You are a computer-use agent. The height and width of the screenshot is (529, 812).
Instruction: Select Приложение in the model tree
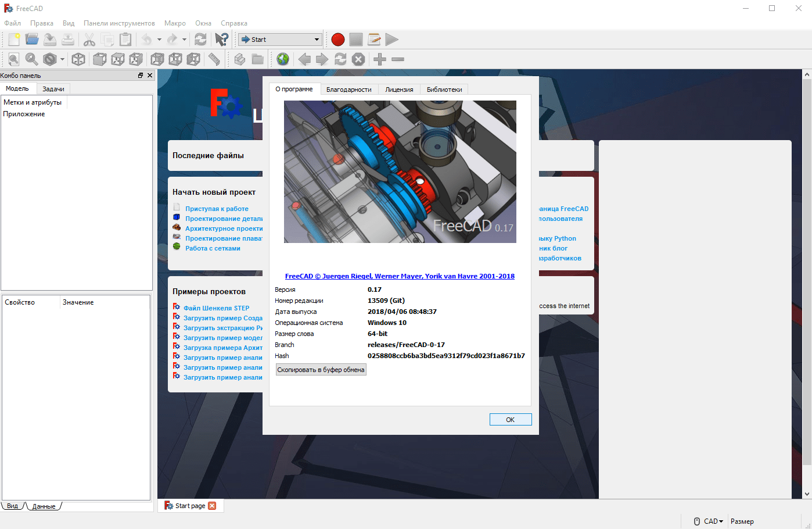24,114
